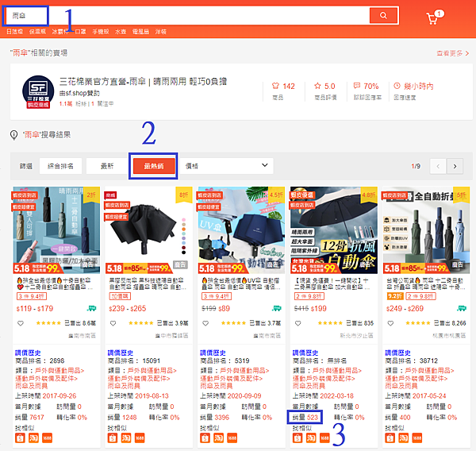The width and height of the screenshot is (476, 451).
Task: Sort by 綜合排名
Action: 60,166
